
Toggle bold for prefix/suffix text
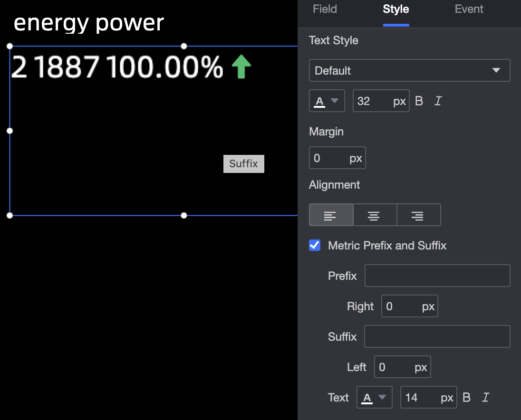click(466, 397)
